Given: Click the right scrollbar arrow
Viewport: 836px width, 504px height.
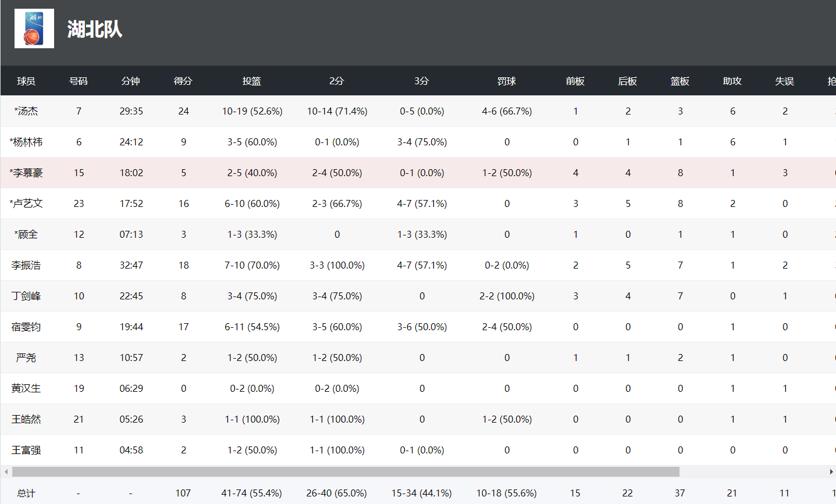Looking at the screenshot, I should click(831, 471).
